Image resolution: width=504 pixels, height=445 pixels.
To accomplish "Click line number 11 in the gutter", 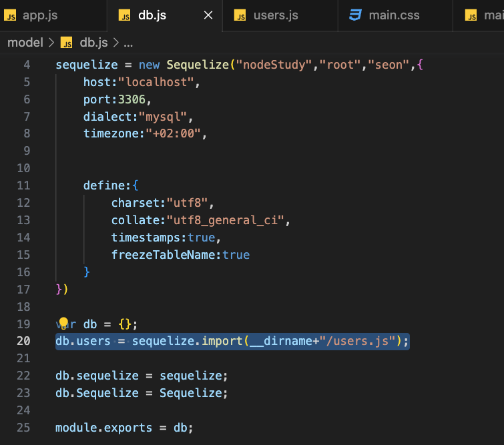I will (23, 185).
